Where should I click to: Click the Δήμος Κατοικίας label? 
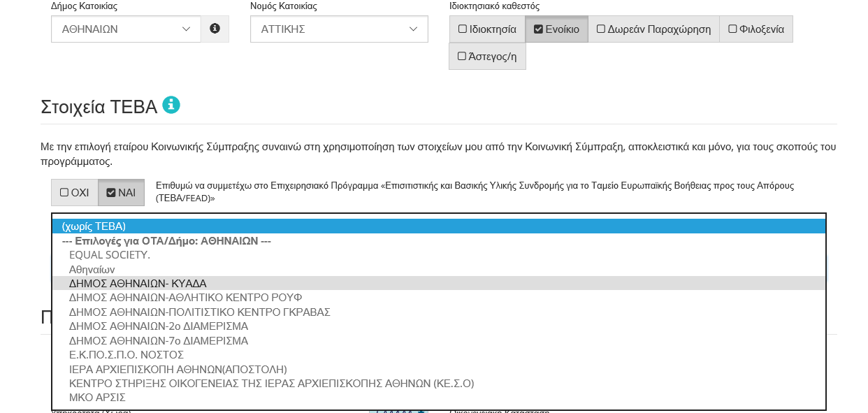[84, 6]
